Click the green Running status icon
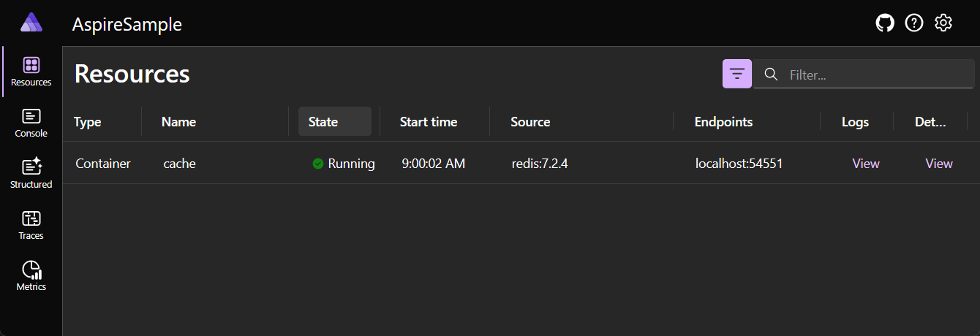The image size is (980, 336). click(317, 164)
